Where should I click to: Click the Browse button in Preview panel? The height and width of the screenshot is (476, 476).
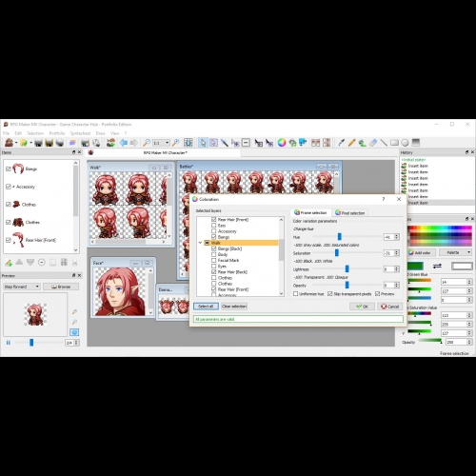[61, 287]
